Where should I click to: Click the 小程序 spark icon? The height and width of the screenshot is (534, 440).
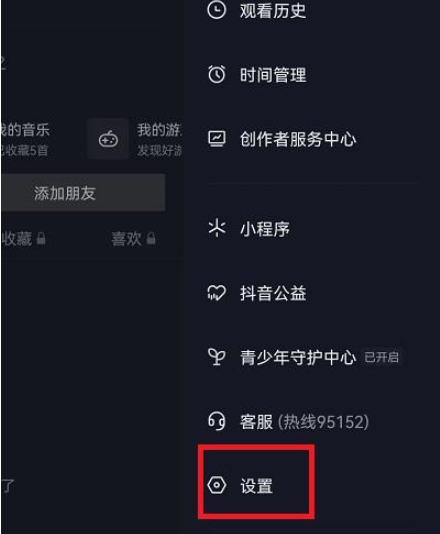click(x=217, y=228)
